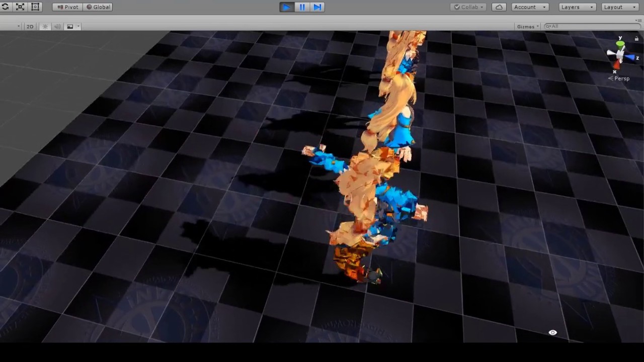The width and height of the screenshot is (644, 362).
Task: Open the Layout dropdown
Action: tap(620, 7)
